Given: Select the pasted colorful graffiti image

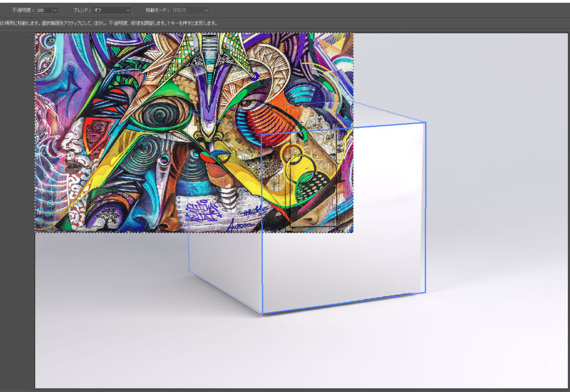Looking at the screenshot, I should (x=194, y=133).
